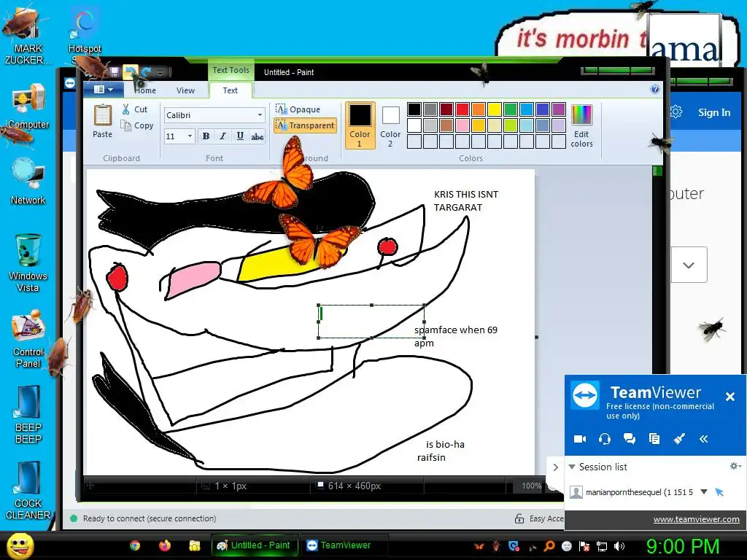Close the TeamViewer session panel
Image resolution: width=747 pixels, height=560 pixels.
(729, 397)
